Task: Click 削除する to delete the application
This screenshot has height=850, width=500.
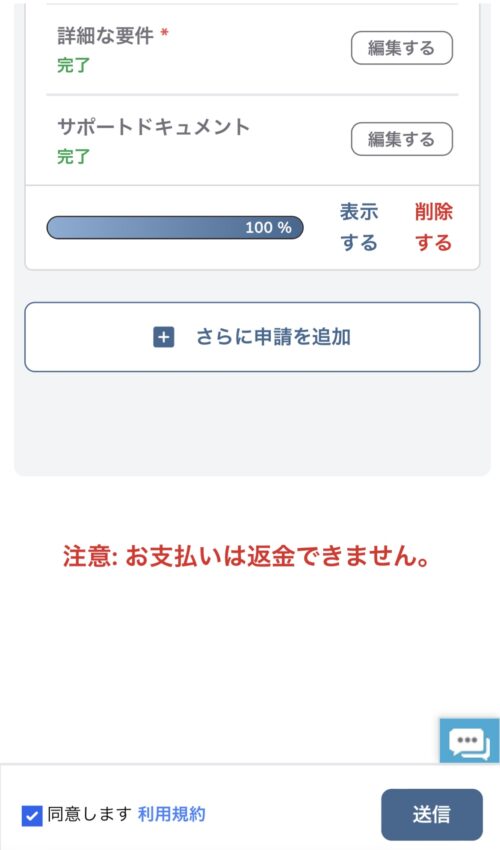Action: click(x=434, y=227)
